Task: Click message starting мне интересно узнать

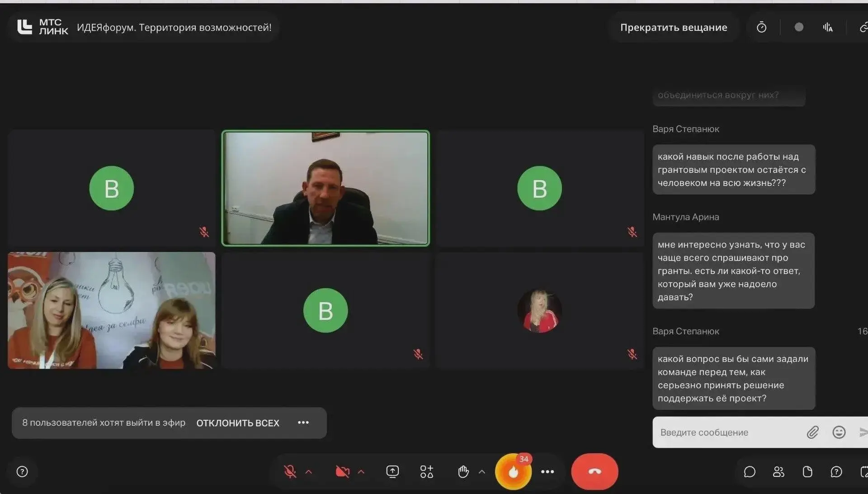Action: click(x=733, y=271)
